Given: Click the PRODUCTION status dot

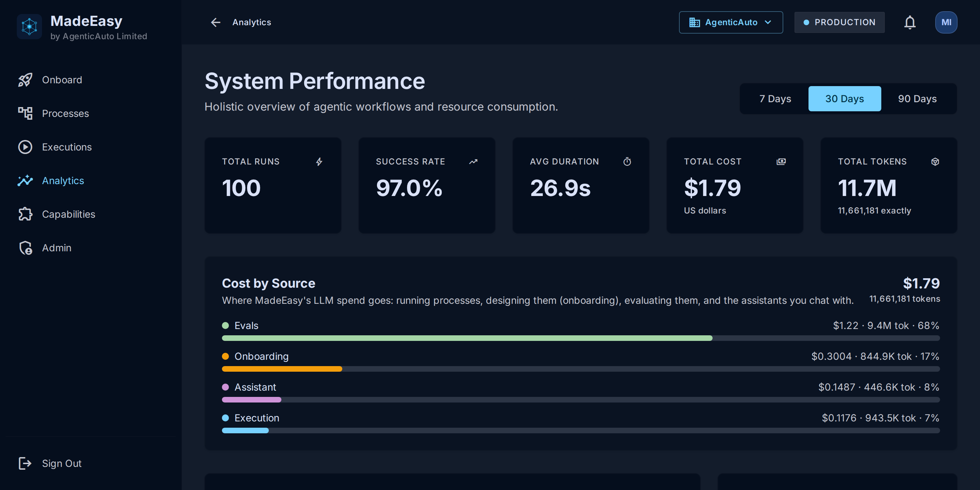Looking at the screenshot, I should pyautogui.click(x=806, y=22).
